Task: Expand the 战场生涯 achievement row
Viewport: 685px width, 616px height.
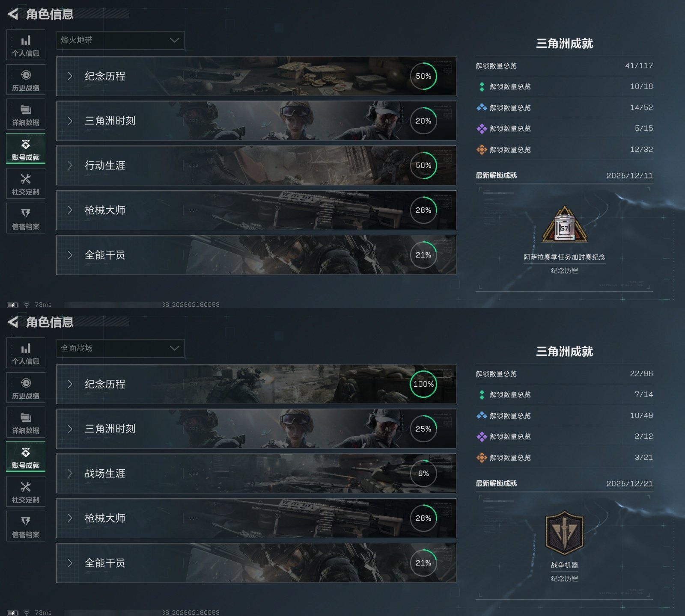Action: click(256, 474)
